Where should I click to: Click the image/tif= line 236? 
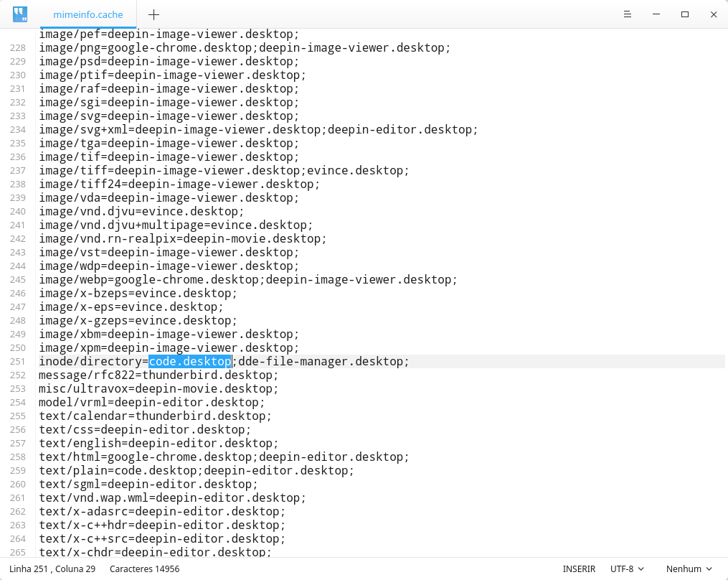click(x=169, y=157)
